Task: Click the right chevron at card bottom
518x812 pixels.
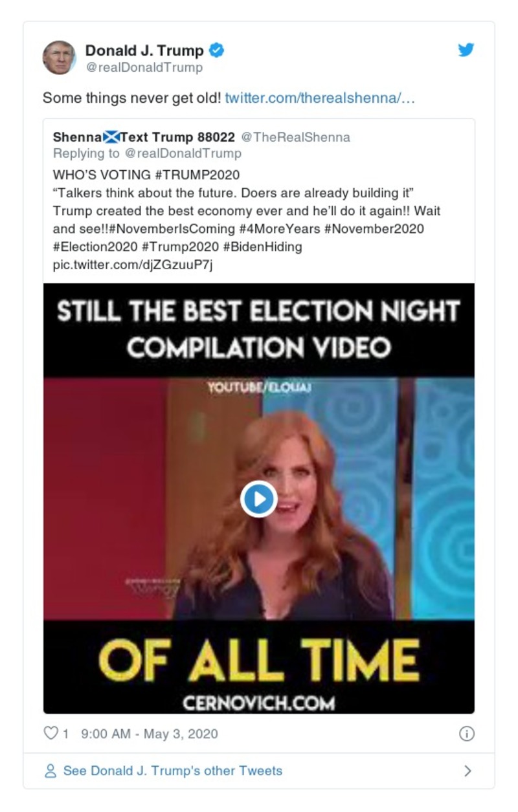Action: tap(467, 771)
